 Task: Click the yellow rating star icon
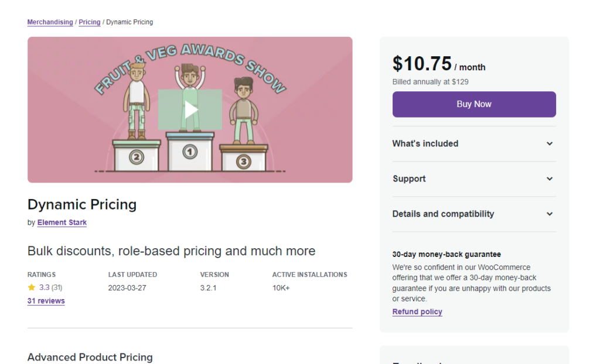pos(32,287)
